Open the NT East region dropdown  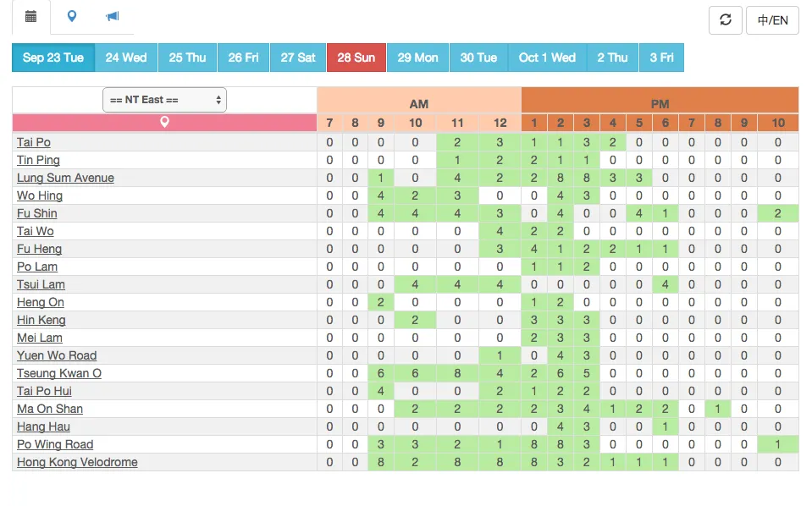164,100
